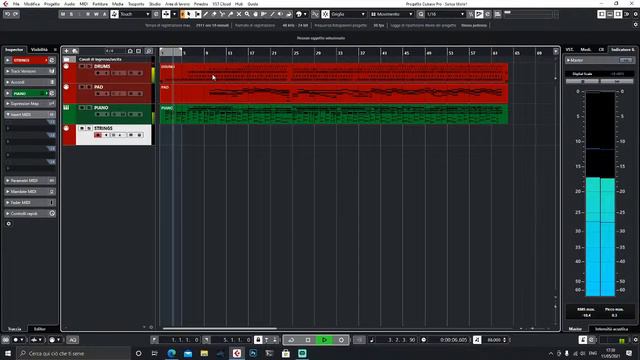
Task: Open the Mail app in the taskbar
Action: click(188, 353)
